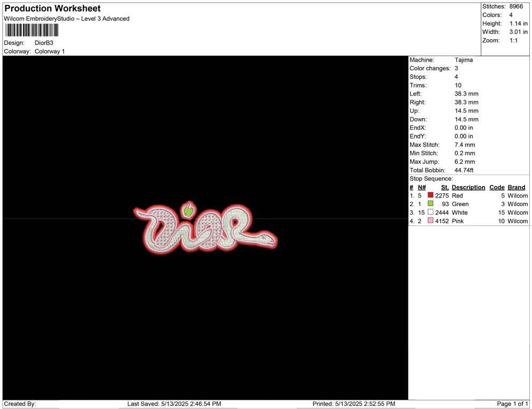532x409 pixels.
Task: Click the Colors value 4 in header
Action: [511, 15]
